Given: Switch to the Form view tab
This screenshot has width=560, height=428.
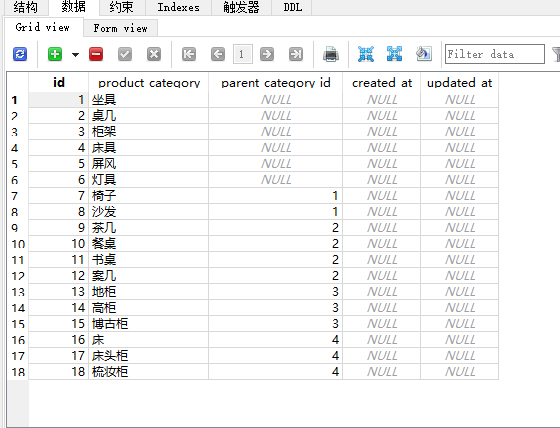Looking at the screenshot, I should (120, 28).
